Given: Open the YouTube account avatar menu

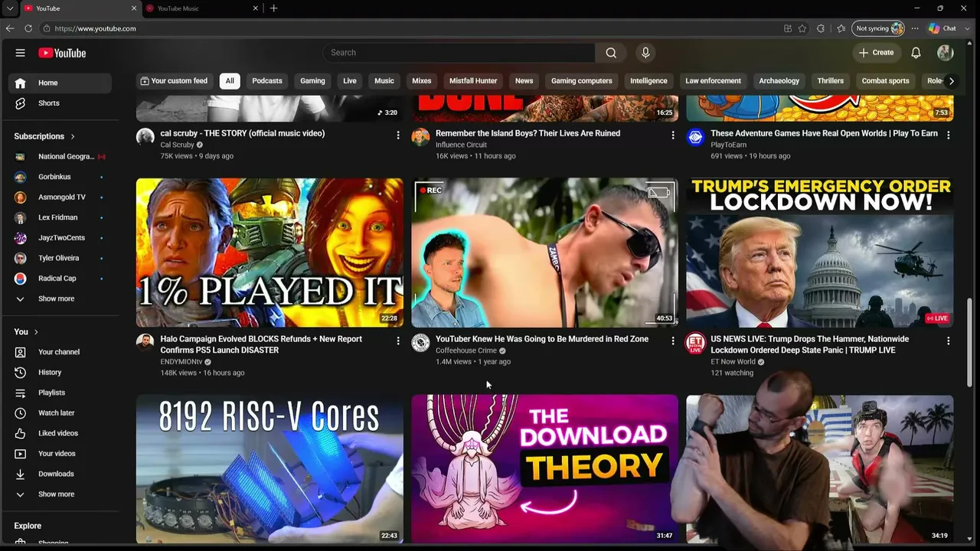Looking at the screenshot, I should pyautogui.click(x=945, y=53).
